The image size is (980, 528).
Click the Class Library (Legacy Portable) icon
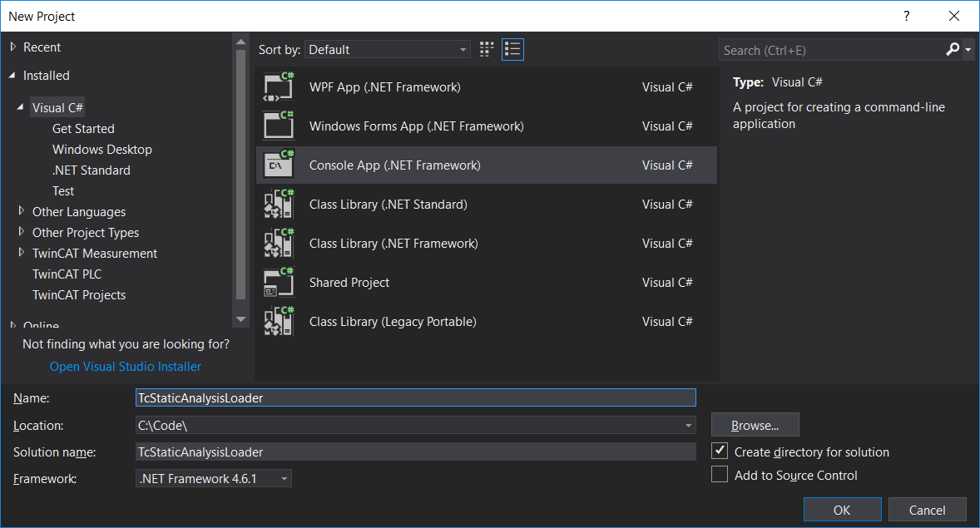[279, 321]
